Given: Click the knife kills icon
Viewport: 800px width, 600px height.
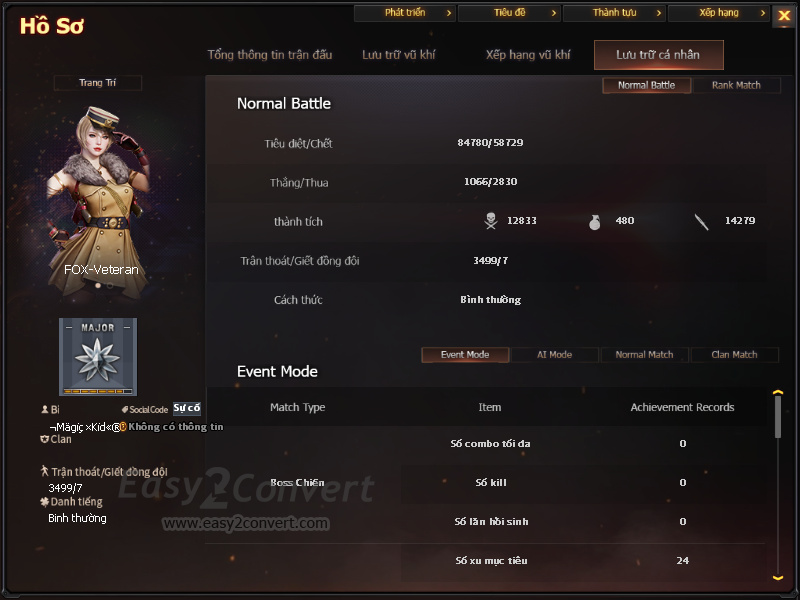Looking at the screenshot, I should 702,222.
